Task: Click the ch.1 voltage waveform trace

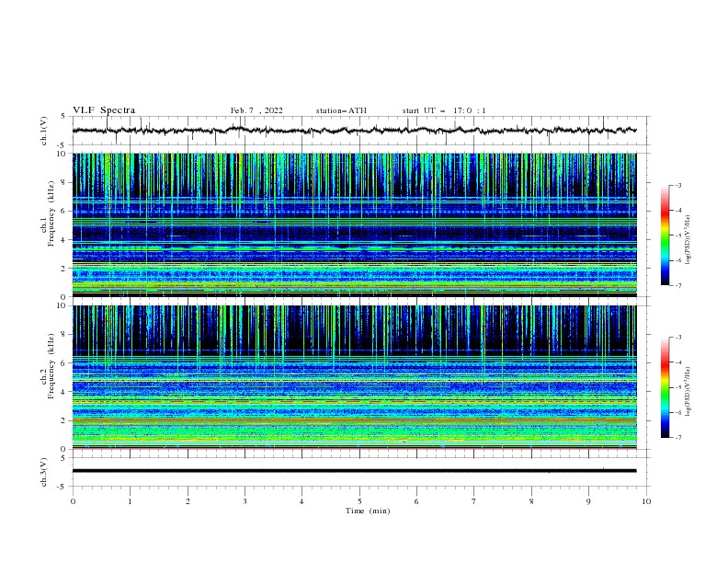Action: click(354, 131)
